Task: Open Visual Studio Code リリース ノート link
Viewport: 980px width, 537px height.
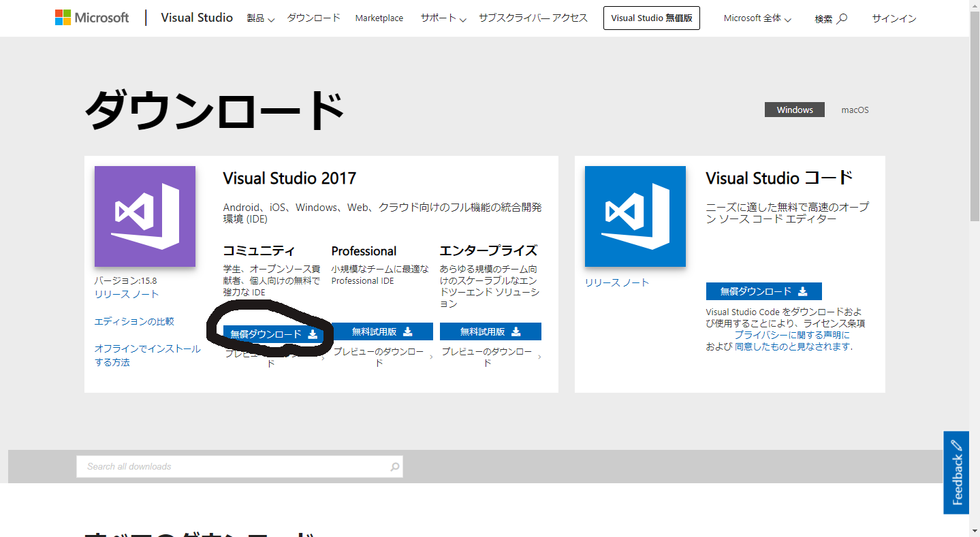Action: (x=617, y=282)
